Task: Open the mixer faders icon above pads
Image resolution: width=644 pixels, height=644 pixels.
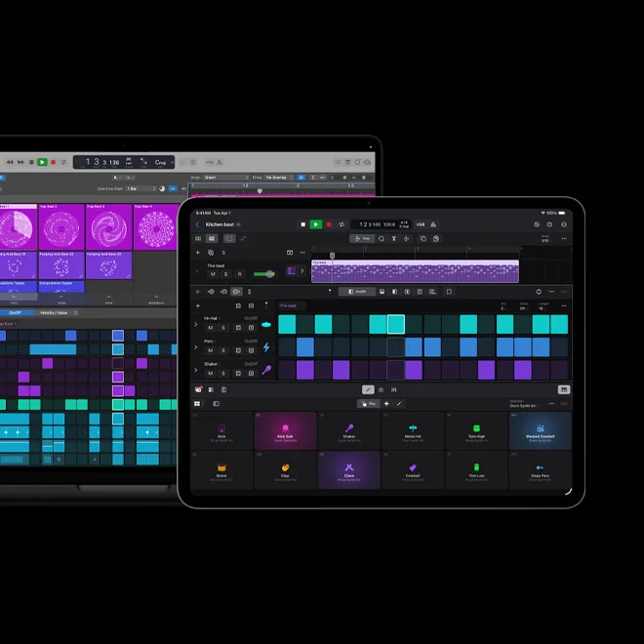Action: coord(393,389)
